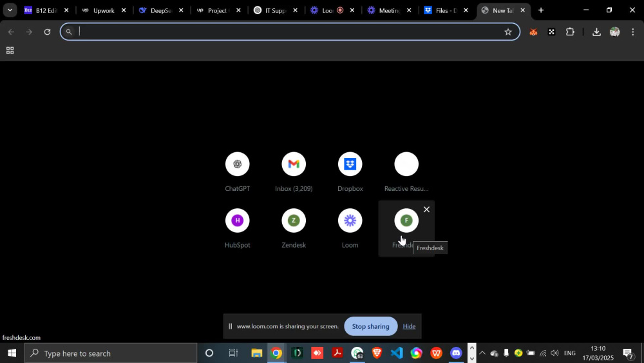This screenshot has height=363, width=644.
Task: Close the DeepSeek tab
Action: (x=181, y=10)
